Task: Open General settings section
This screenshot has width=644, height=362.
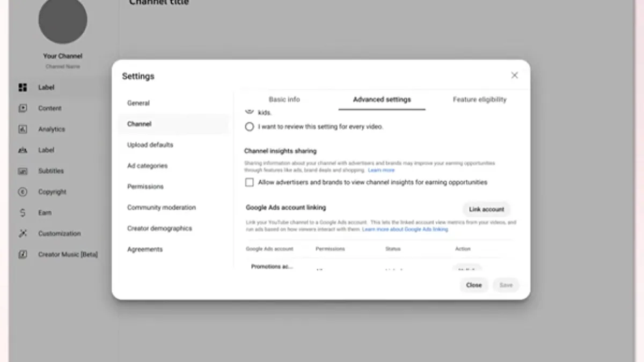Action: (x=138, y=103)
